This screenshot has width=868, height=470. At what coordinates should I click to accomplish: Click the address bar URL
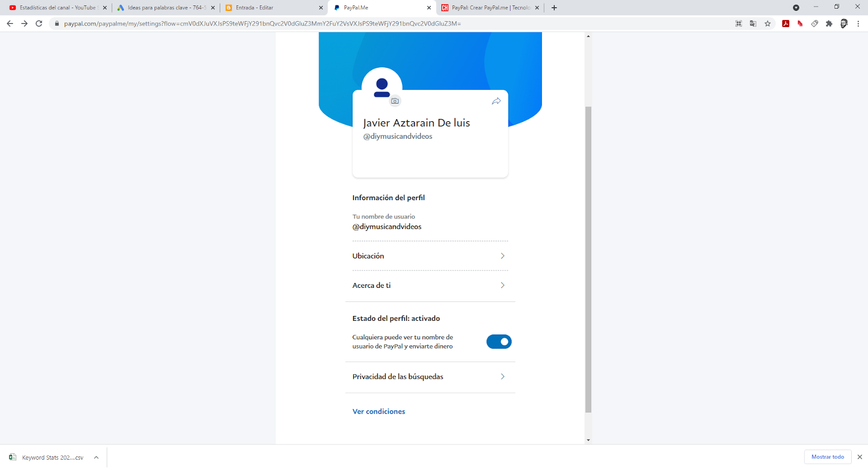[263, 23]
